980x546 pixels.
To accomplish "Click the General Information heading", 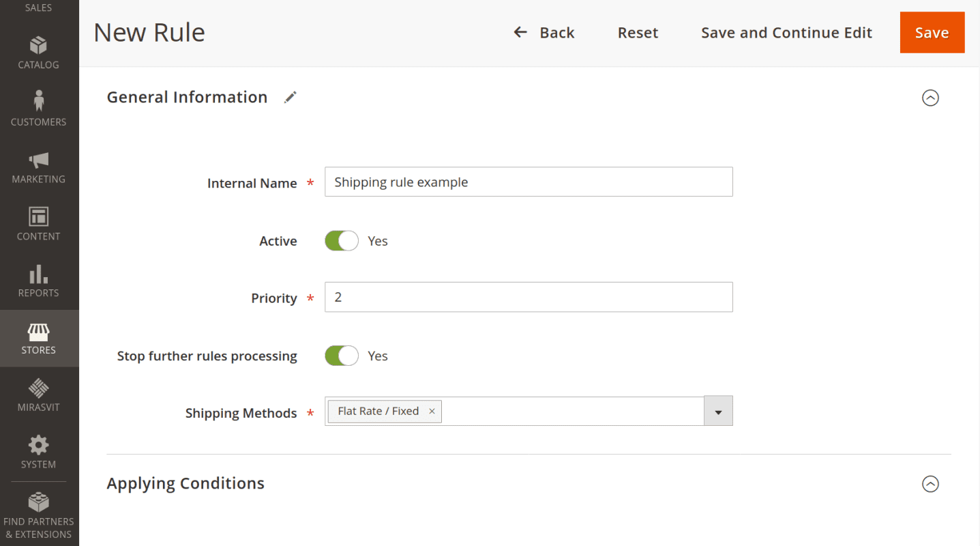I will (187, 97).
